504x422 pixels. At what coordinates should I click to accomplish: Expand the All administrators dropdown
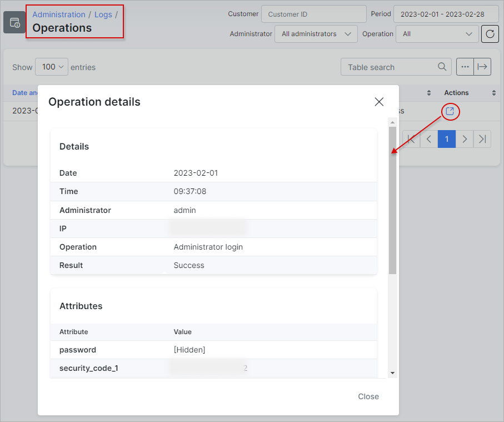pyautogui.click(x=316, y=34)
